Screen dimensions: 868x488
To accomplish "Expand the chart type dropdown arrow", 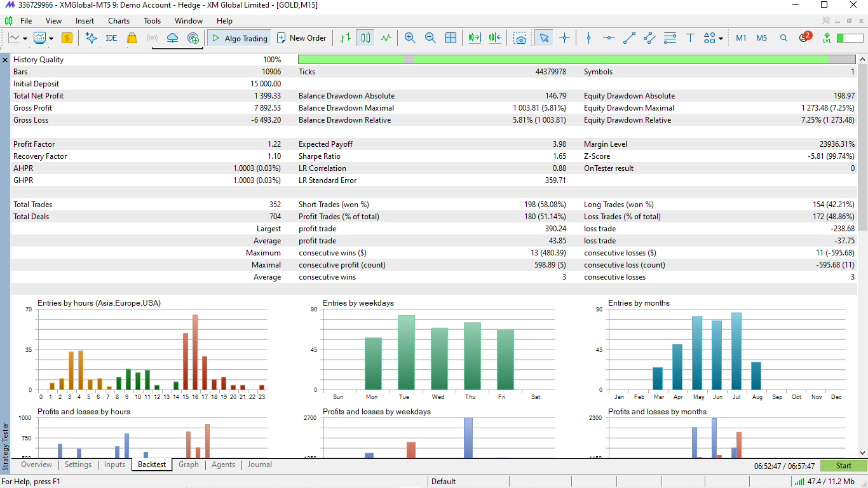I will [25, 38].
